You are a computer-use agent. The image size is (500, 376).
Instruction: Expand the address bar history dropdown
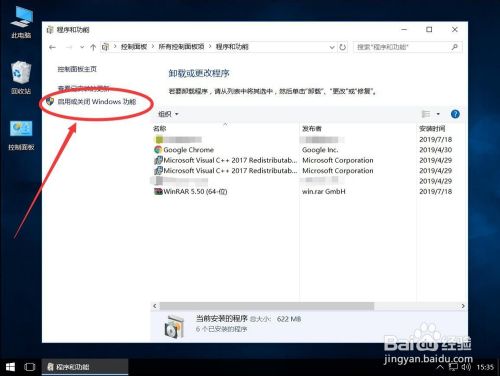(x=332, y=47)
